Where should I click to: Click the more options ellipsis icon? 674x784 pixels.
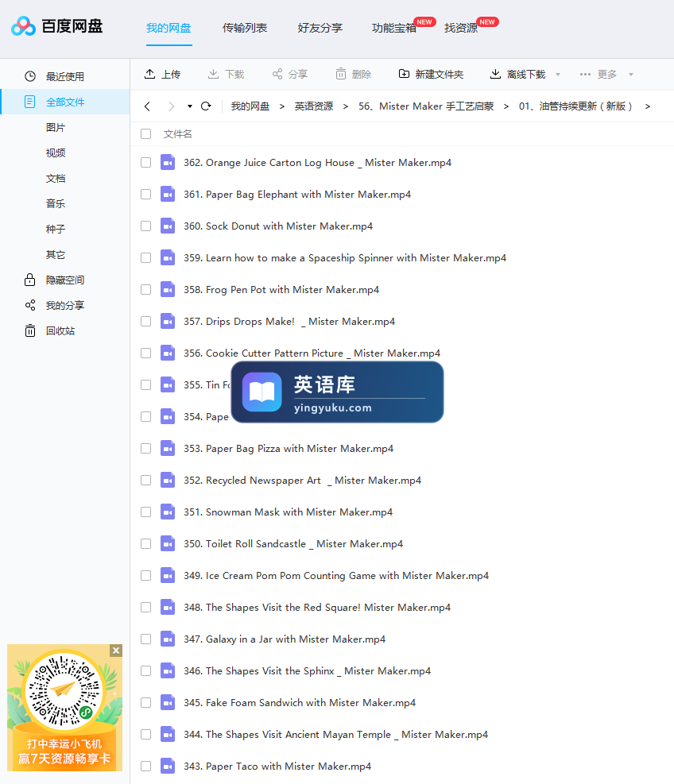click(x=585, y=74)
